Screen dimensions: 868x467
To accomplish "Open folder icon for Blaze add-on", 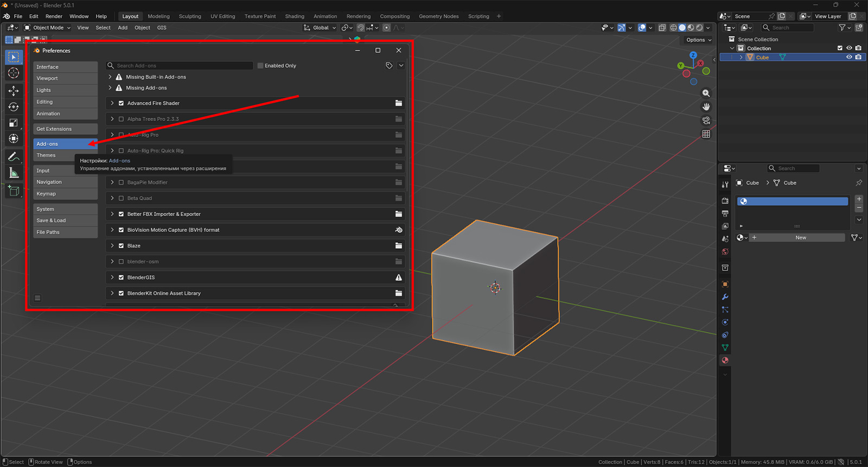I will point(399,246).
